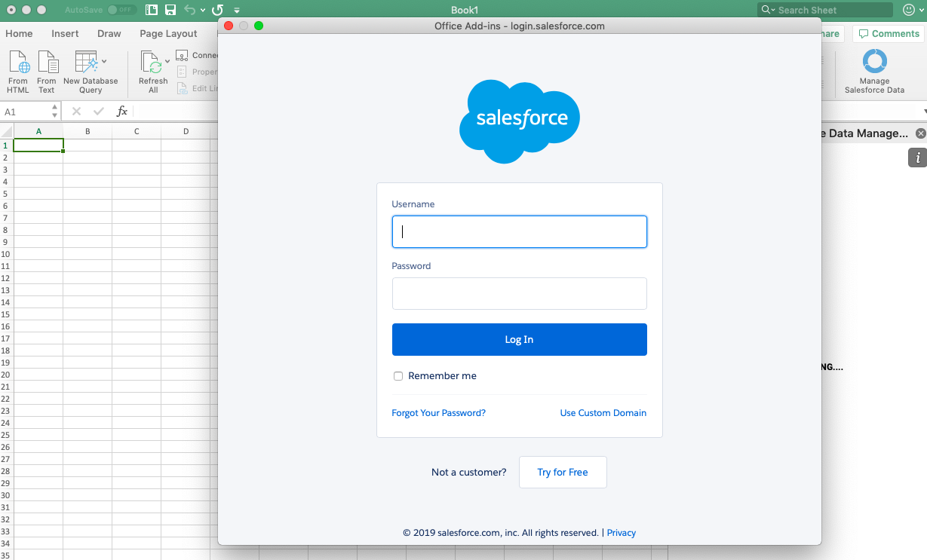Close the Data Manager task pane
Screen dimensions: 927x560
click(x=920, y=133)
